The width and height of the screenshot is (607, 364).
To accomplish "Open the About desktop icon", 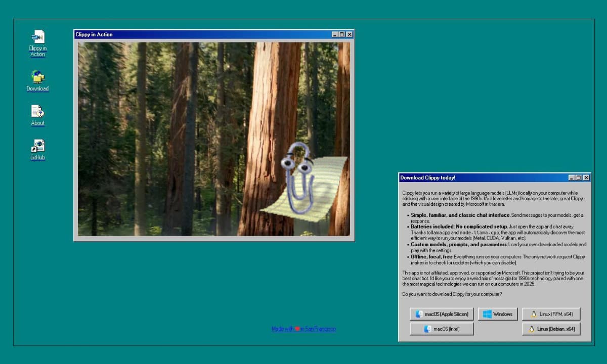I will tap(37, 115).
